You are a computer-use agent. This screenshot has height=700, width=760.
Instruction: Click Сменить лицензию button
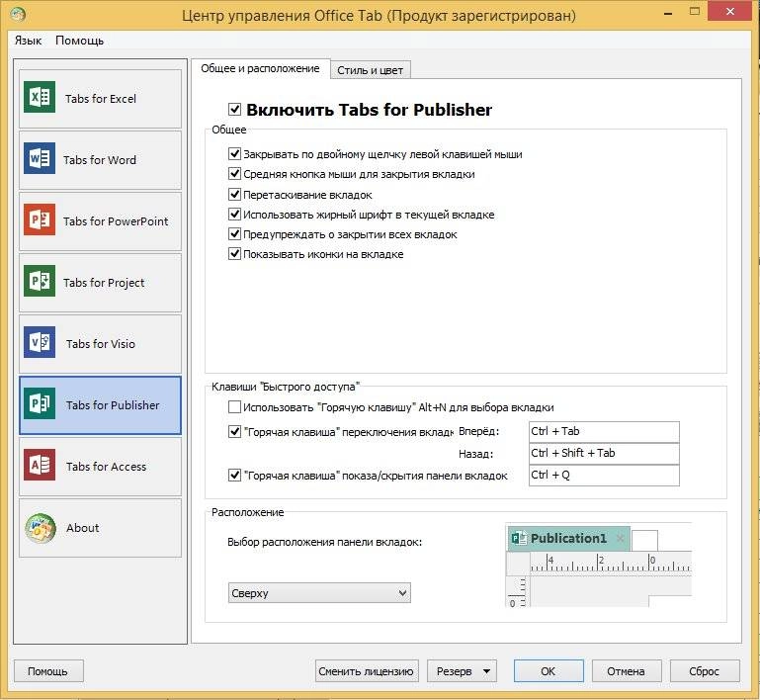pyautogui.click(x=367, y=671)
